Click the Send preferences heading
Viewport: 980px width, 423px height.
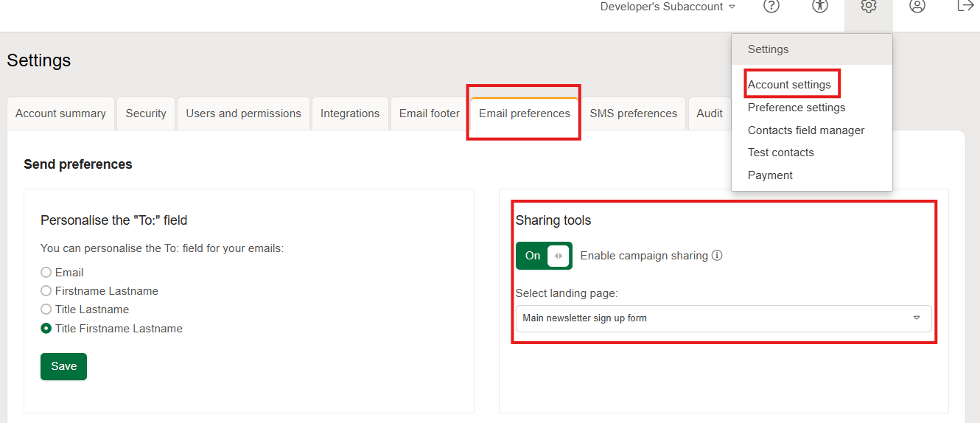click(x=78, y=164)
